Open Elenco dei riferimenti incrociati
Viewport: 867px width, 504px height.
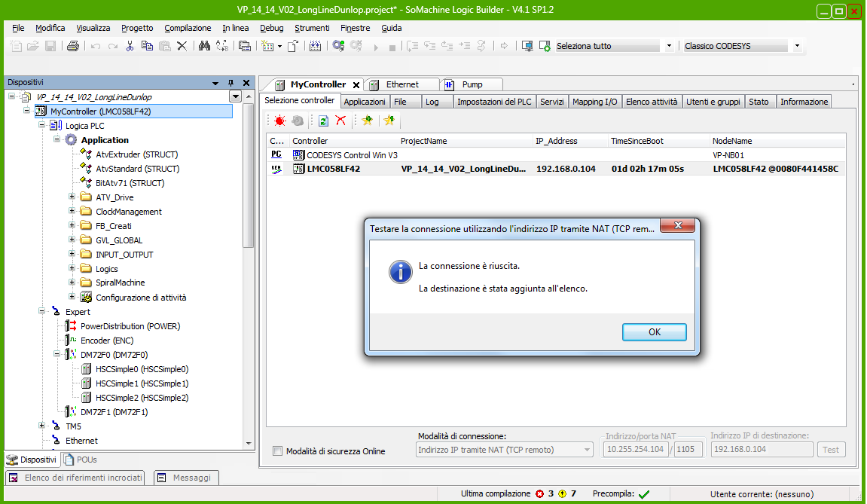[x=76, y=478]
